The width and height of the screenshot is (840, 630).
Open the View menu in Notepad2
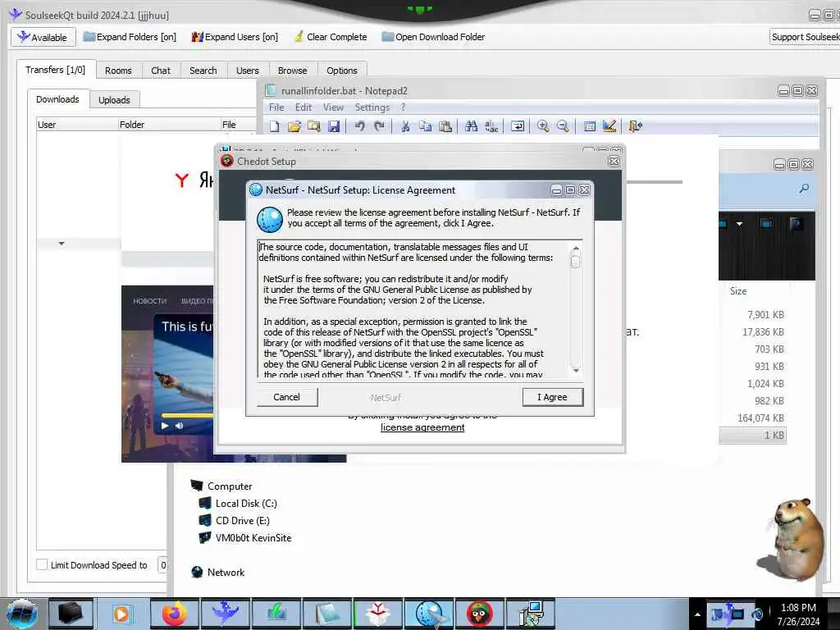click(333, 107)
